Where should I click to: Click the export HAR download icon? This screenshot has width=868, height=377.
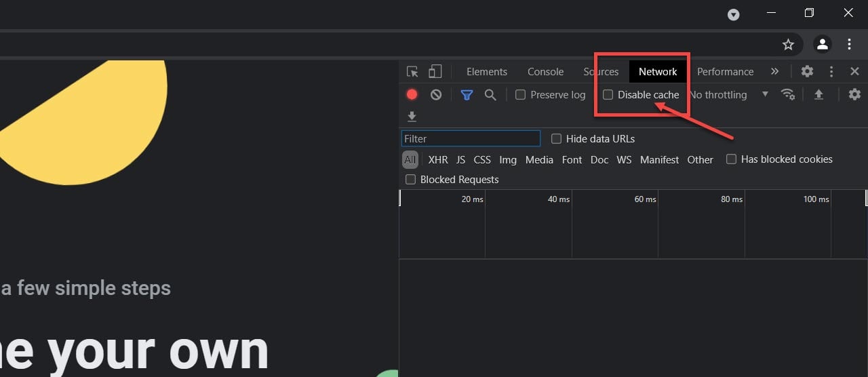click(x=412, y=117)
